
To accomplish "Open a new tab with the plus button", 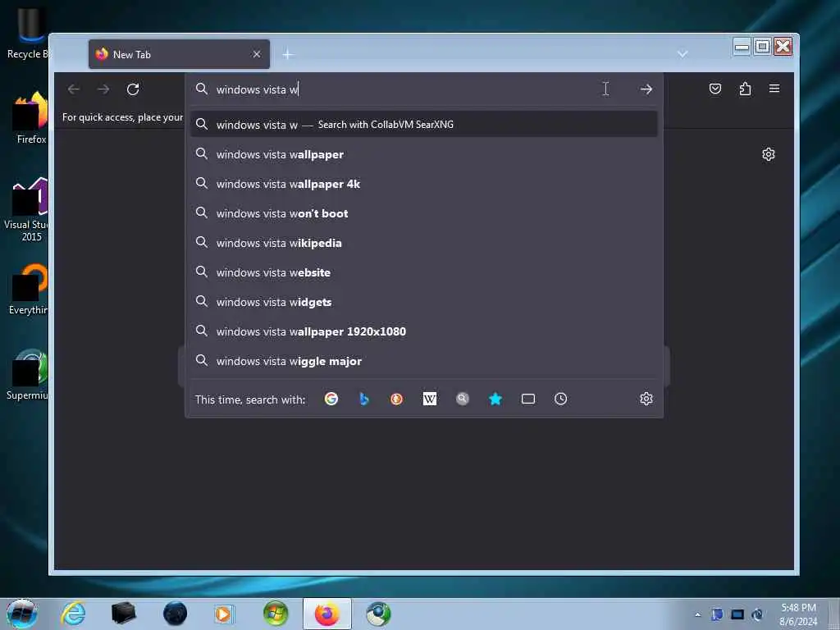I will click(288, 54).
